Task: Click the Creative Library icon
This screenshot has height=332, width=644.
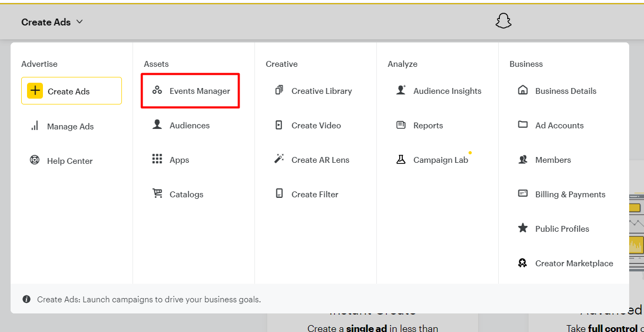Action: coord(279,90)
